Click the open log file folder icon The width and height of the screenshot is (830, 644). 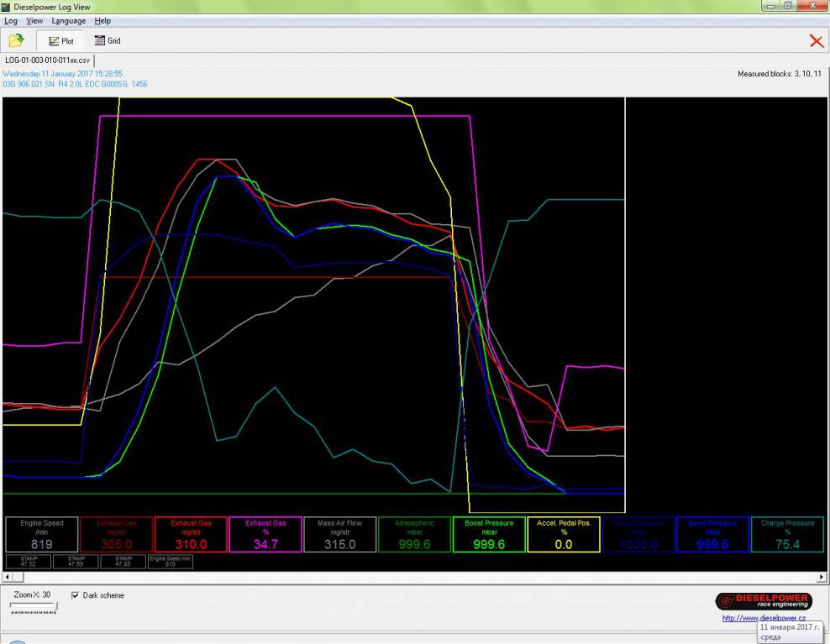pyautogui.click(x=16, y=40)
